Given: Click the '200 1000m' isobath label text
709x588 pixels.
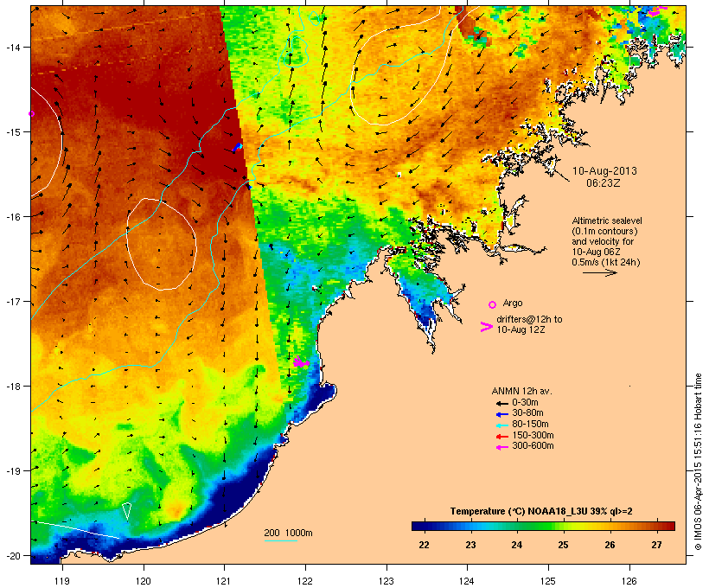Looking at the screenshot, I should tap(288, 533).
